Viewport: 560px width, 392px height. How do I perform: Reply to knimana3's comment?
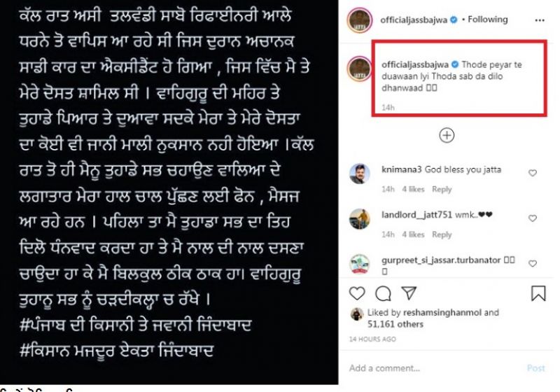point(442,189)
